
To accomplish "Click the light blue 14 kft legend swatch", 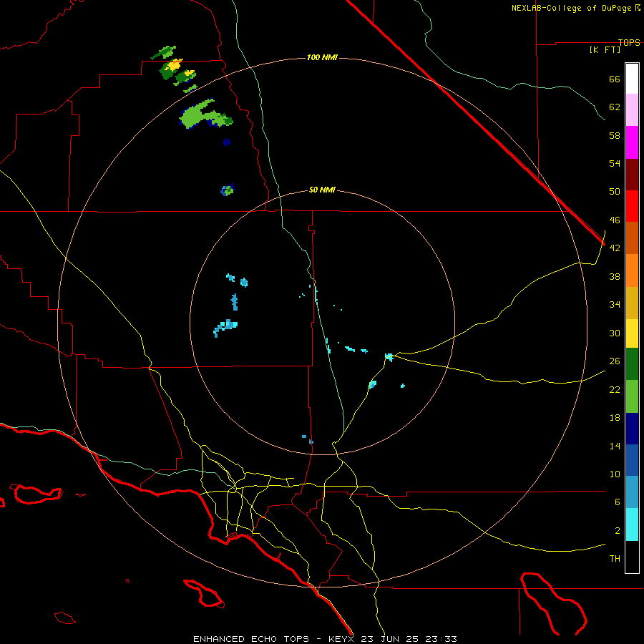I will point(632,492).
